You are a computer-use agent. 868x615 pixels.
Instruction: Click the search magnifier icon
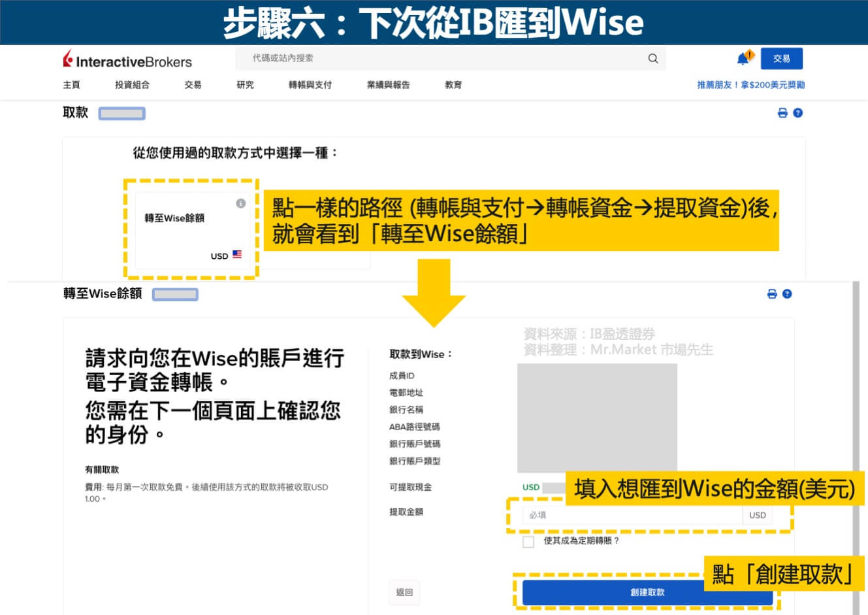652,58
